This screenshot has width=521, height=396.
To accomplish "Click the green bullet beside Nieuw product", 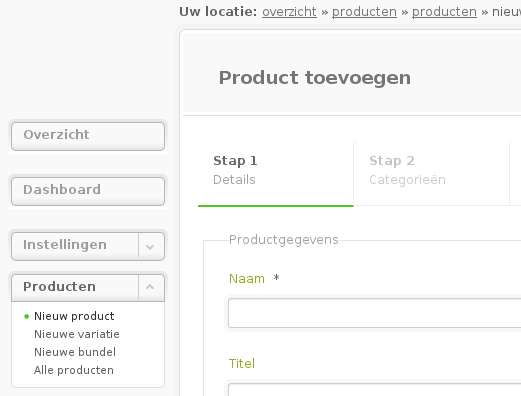I will coord(27,316).
